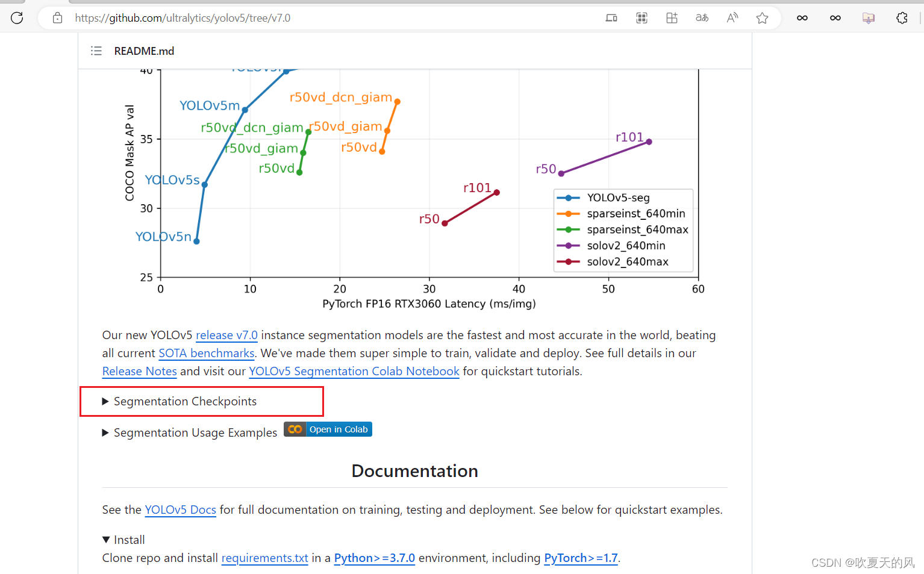Click the solov2_640max legend entry
Screen dimensions: 924x574
click(x=613, y=261)
